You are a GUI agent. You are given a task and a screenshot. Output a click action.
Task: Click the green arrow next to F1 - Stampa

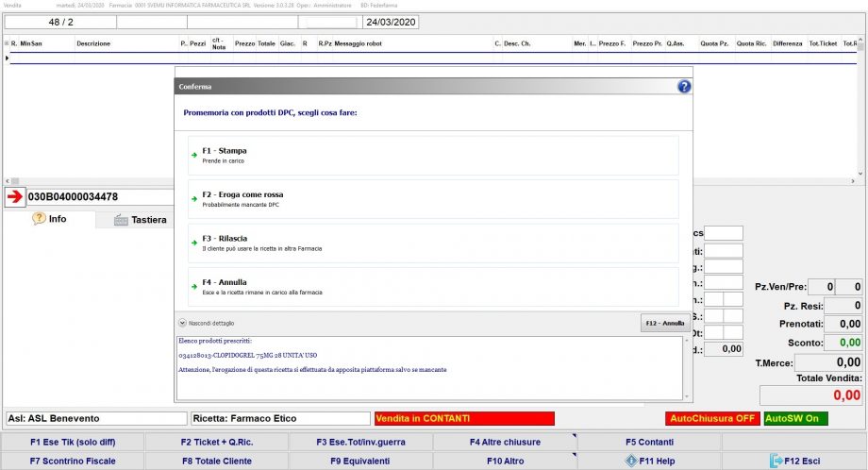click(193, 157)
